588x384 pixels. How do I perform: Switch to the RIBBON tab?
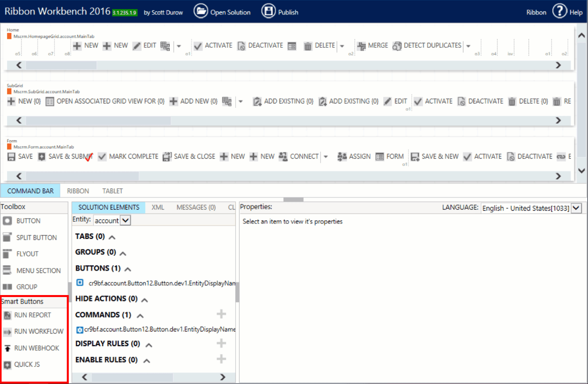78,191
